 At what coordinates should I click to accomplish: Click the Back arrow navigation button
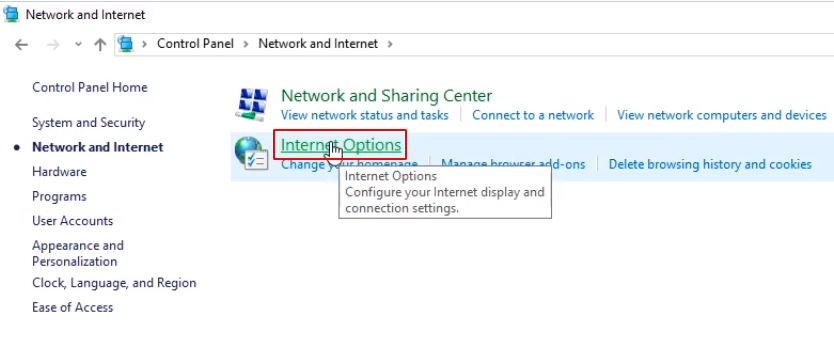pyautogui.click(x=21, y=45)
